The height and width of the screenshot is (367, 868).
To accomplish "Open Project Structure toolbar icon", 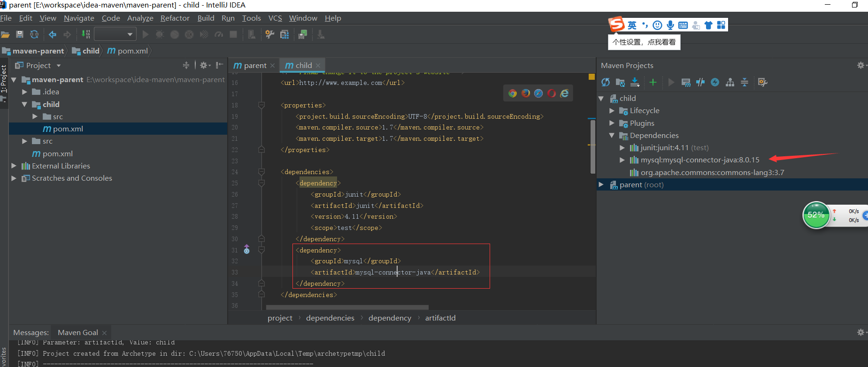I will tap(284, 34).
